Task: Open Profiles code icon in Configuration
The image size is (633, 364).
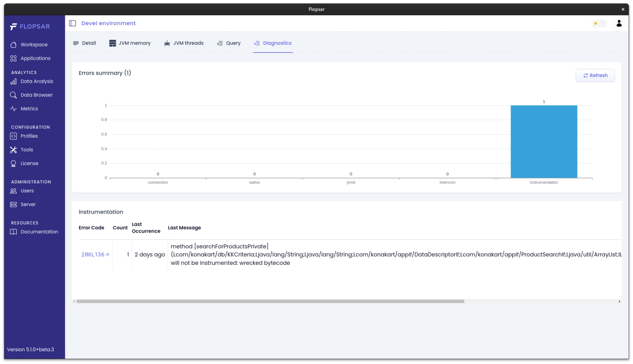Action: tap(13, 136)
